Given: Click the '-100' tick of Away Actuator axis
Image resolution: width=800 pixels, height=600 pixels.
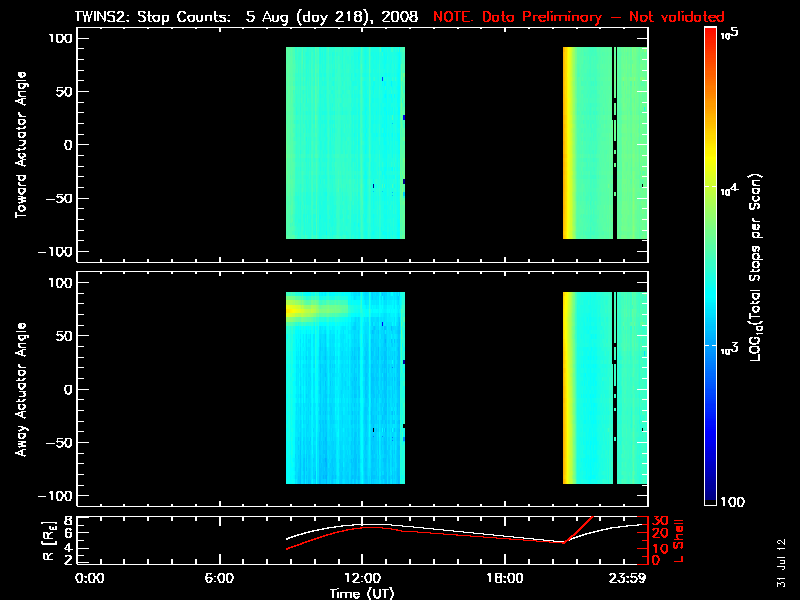Looking at the screenshot, I should 54,496.
